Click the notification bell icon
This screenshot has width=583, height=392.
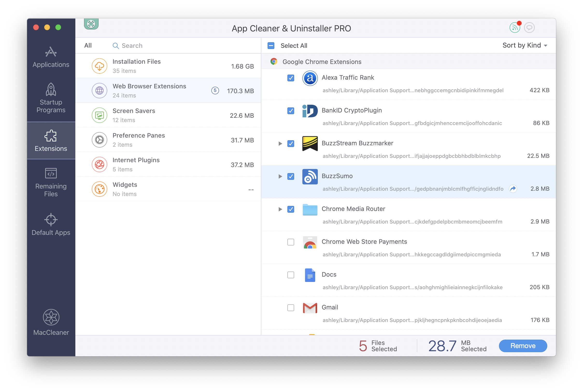(x=515, y=27)
